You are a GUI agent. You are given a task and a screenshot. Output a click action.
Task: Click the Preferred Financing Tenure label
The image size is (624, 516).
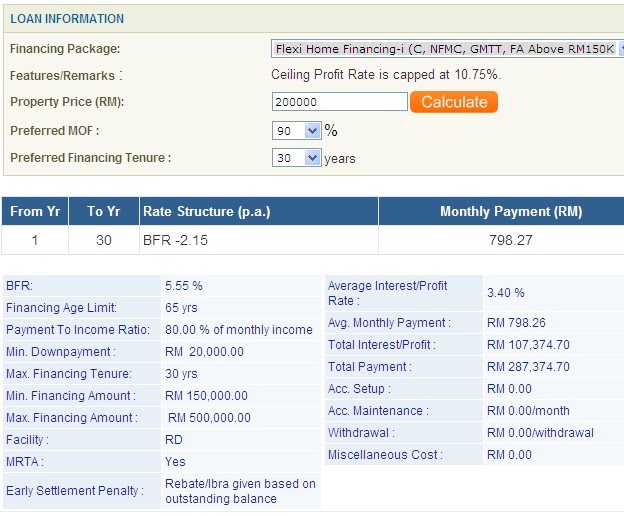pos(91,158)
